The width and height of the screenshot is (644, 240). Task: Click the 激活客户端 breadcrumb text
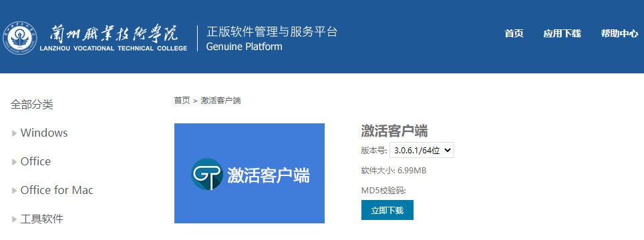coord(220,101)
